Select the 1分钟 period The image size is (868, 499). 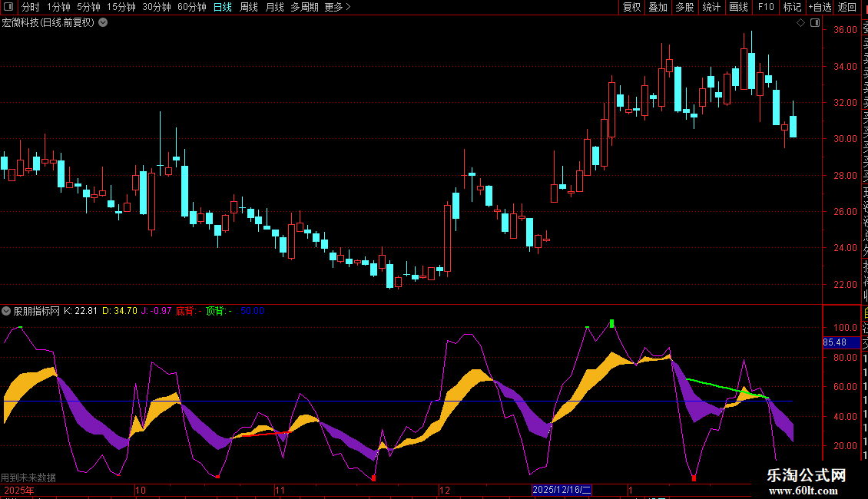pos(58,7)
